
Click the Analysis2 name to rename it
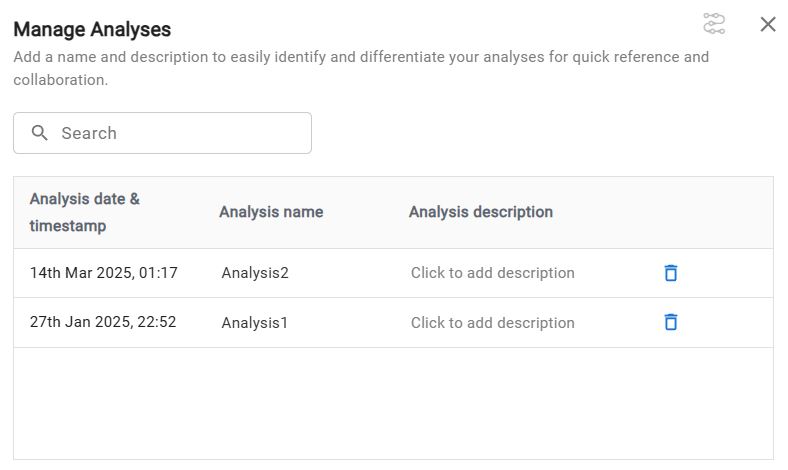(x=255, y=273)
